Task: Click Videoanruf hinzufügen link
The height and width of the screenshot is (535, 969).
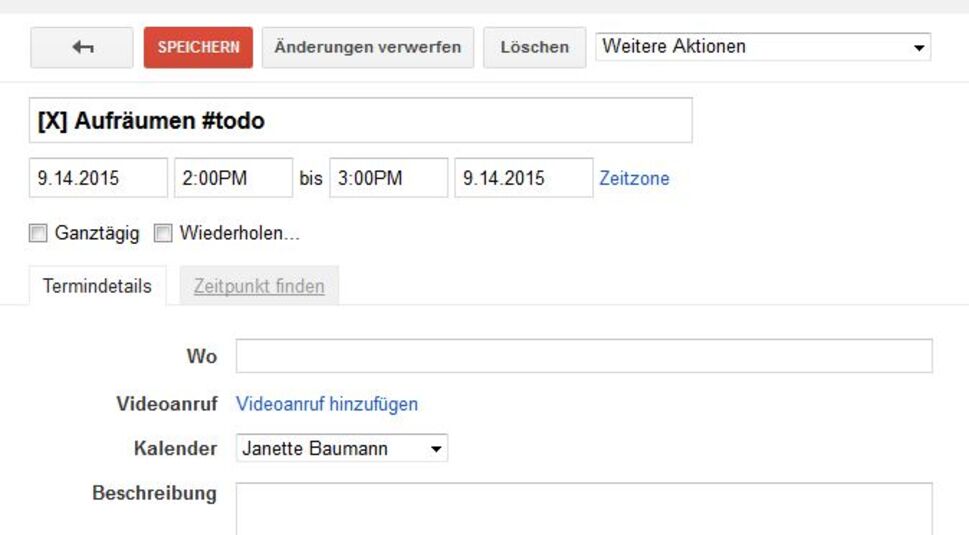Action: coord(327,404)
